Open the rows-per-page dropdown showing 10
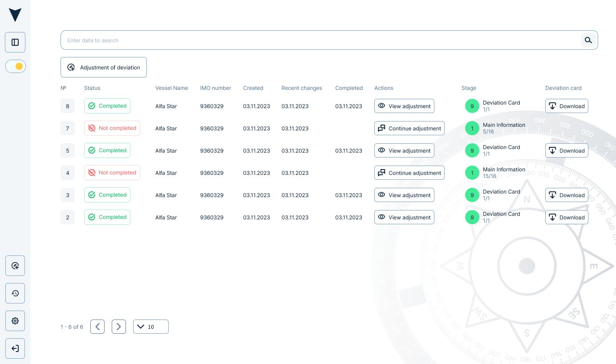Viewport: 616px width, 364px height. coord(151,327)
